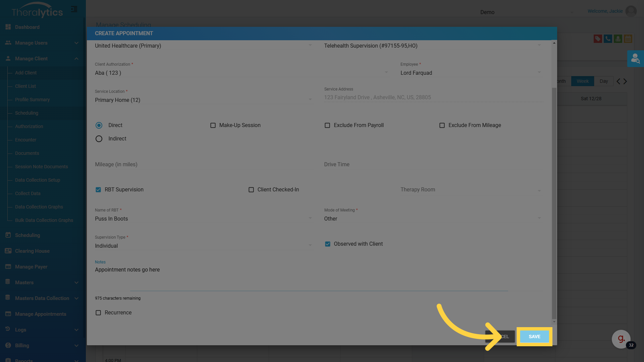This screenshot has height=362, width=644.
Task: Click the user avatar icon by Welcome, Jackie
Action: tap(631, 11)
